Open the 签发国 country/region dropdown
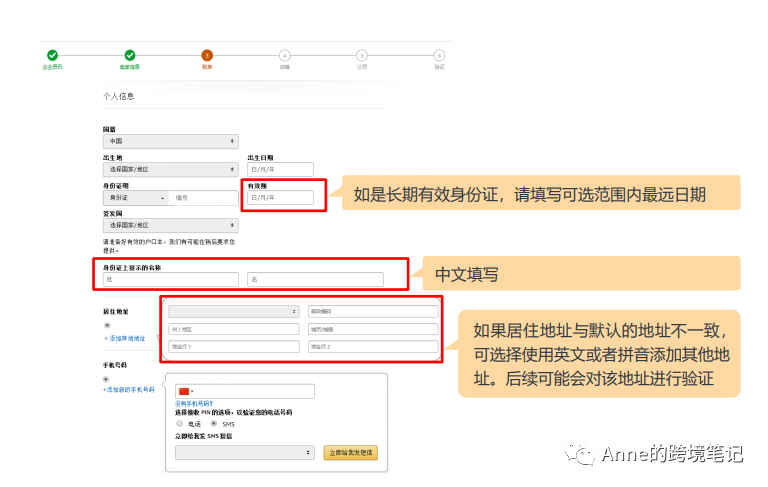768x487 pixels. point(170,225)
